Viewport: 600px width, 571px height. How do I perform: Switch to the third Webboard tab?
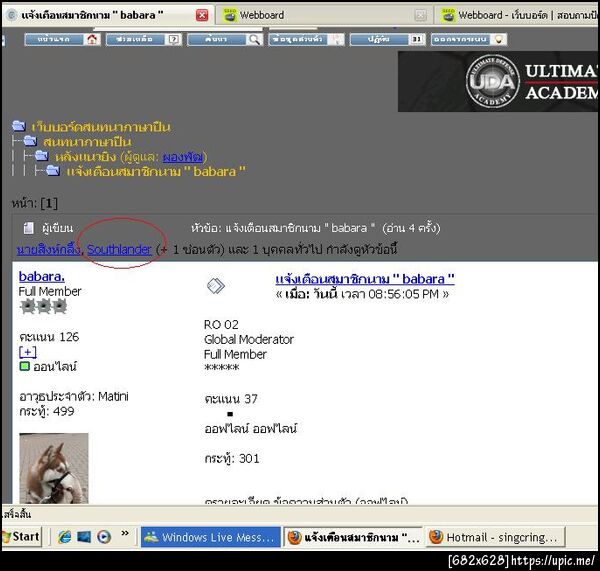(x=517, y=15)
